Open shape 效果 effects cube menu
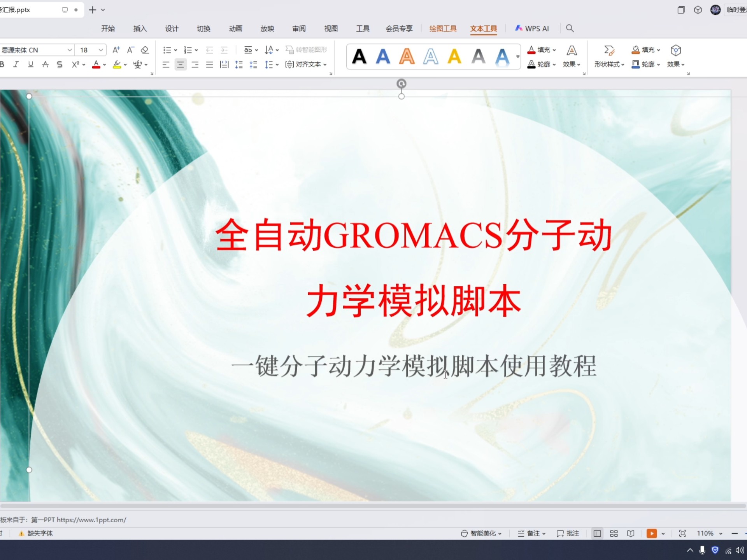The height and width of the screenshot is (560, 747). [676, 57]
